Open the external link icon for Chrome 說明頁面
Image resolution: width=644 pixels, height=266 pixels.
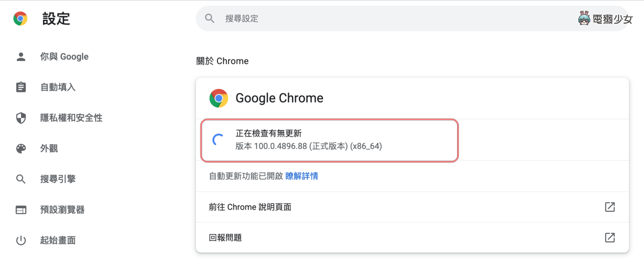(610, 207)
